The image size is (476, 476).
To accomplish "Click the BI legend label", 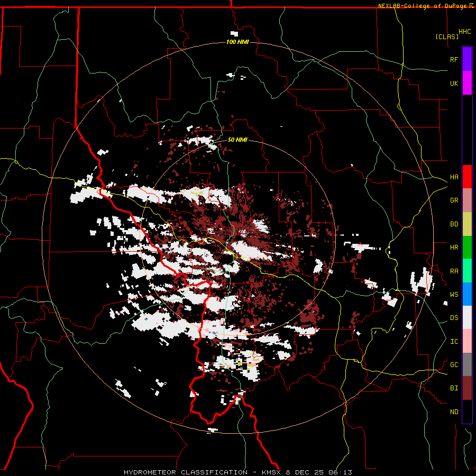I will point(454,388).
